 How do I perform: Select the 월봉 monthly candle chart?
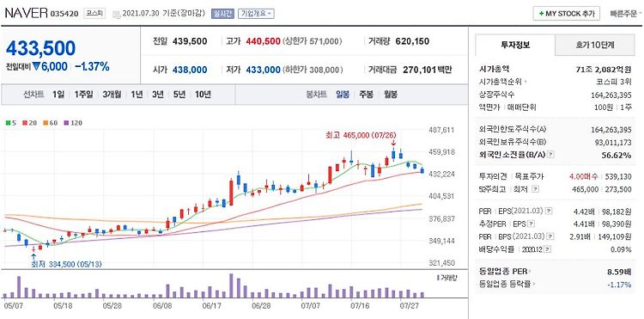pos(391,95)
